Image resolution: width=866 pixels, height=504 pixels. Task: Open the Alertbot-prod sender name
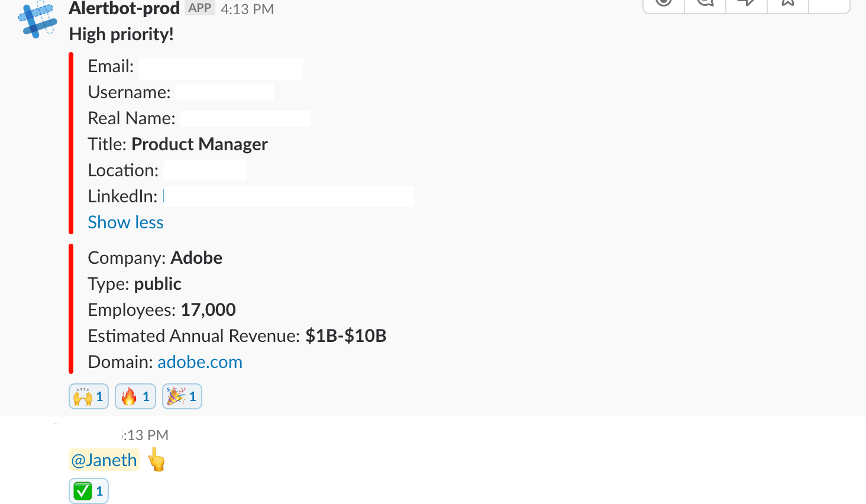point(124,8)
